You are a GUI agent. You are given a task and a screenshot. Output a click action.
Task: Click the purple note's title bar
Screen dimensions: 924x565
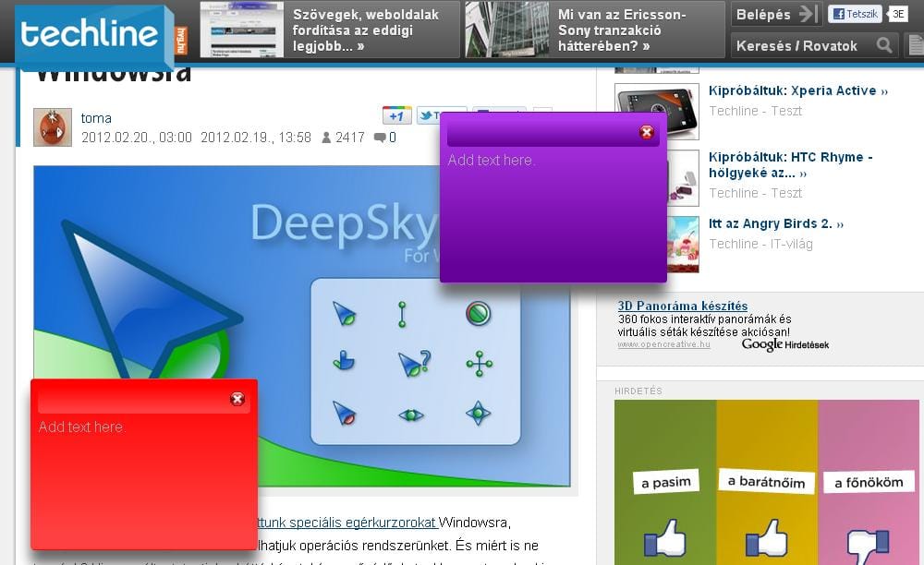(x=553, y=133)
